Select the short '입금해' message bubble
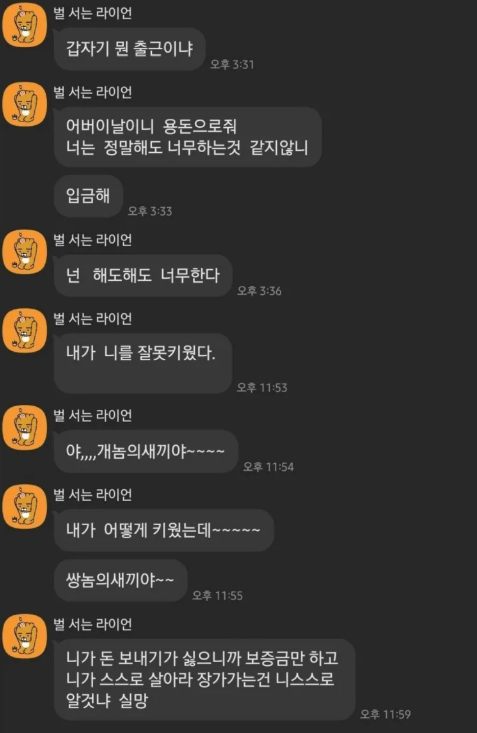The image size is (477, 733). click(x=88, y=196)
